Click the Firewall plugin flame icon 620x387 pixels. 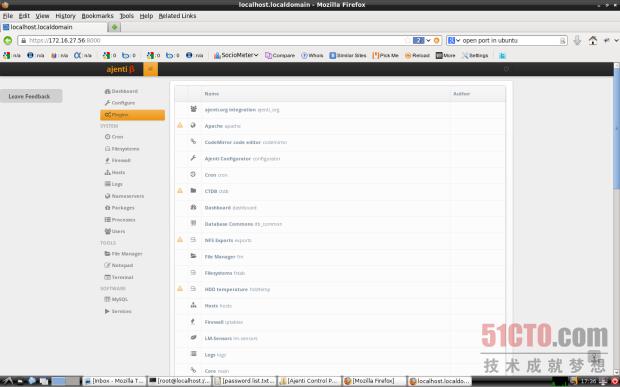[x=193, y=321]
